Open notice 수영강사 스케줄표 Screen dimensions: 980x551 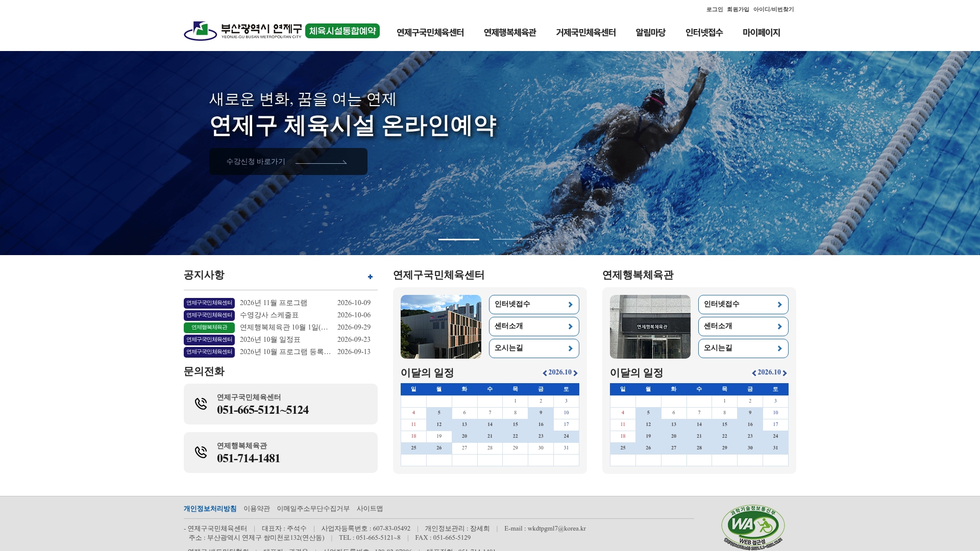tap(269, 315)
